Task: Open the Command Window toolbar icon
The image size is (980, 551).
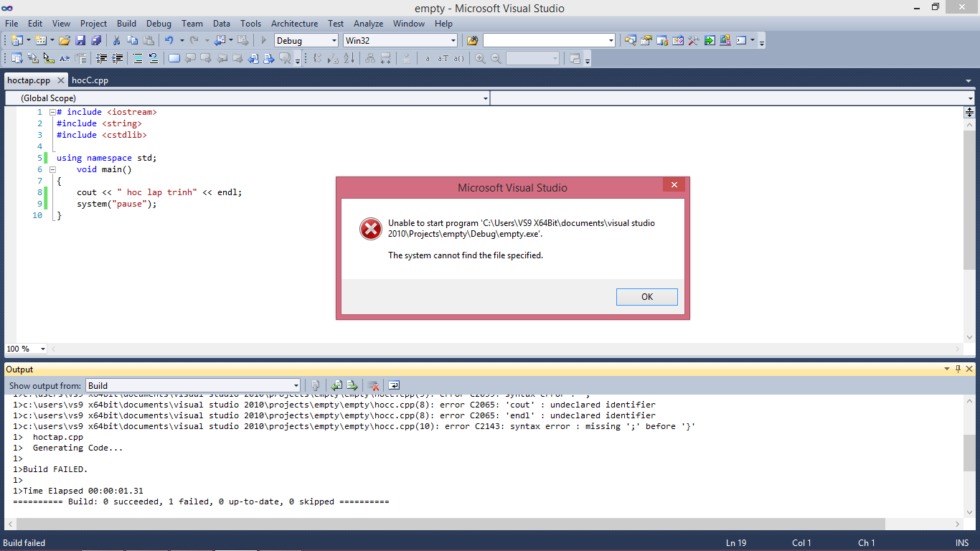Action: pyautogui.click(x=742, y=40)
